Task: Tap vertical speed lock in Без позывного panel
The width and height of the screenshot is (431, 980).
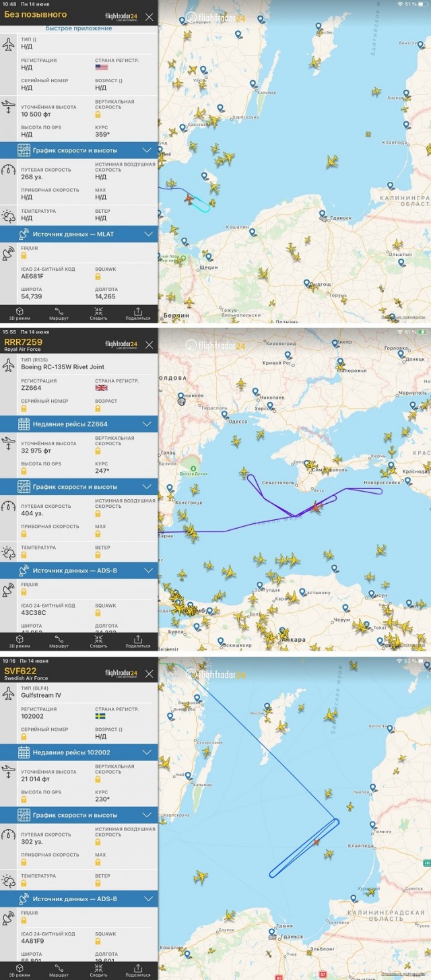Action: point(98,115)
